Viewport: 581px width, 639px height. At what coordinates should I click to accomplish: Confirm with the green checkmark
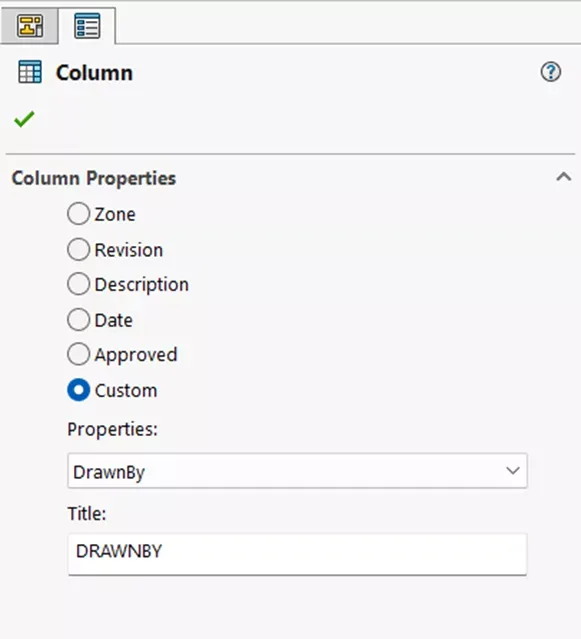24,119
